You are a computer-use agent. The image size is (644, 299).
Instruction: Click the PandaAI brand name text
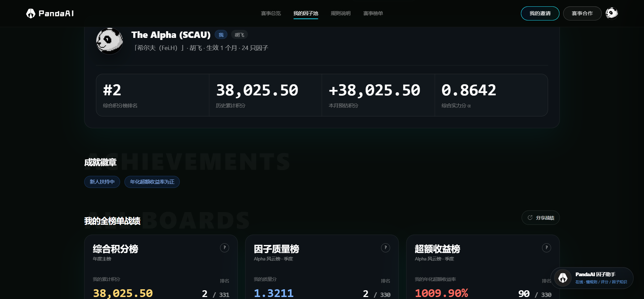coord(56,13)
